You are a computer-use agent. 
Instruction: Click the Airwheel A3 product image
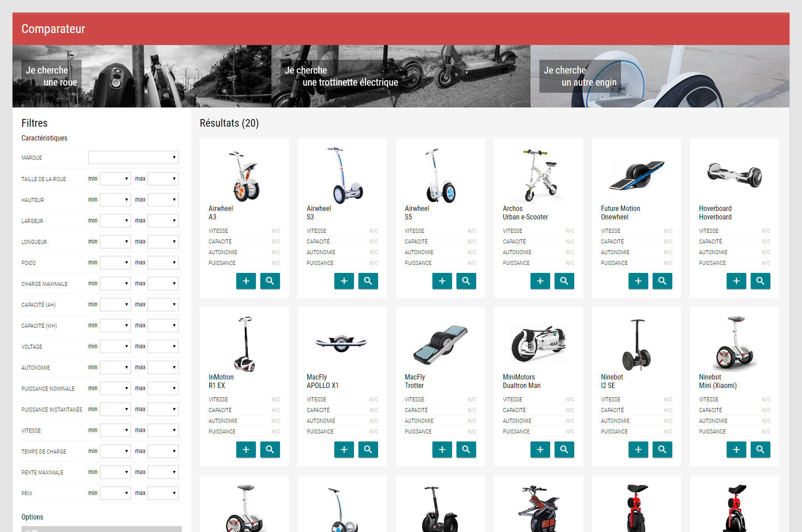tap(244, 176)
